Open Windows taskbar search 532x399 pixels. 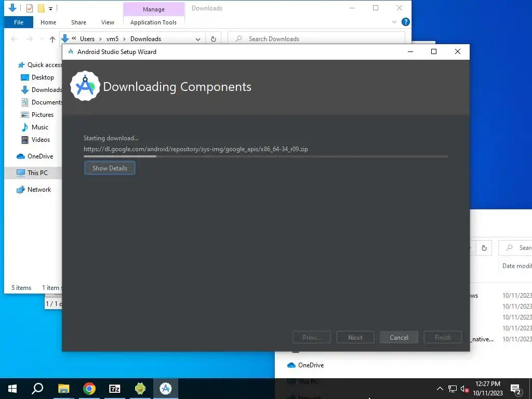(x=37, y=389)
